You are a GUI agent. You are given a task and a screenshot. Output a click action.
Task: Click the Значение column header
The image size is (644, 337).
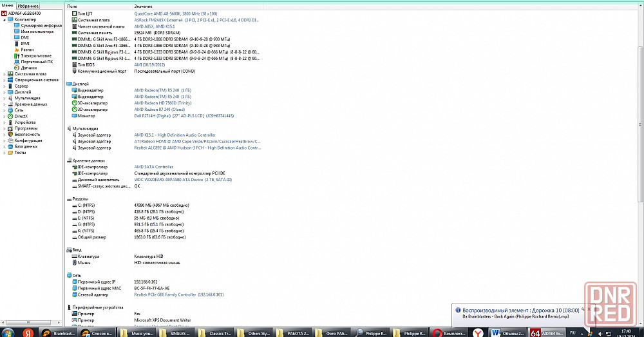tap(198, 6)
